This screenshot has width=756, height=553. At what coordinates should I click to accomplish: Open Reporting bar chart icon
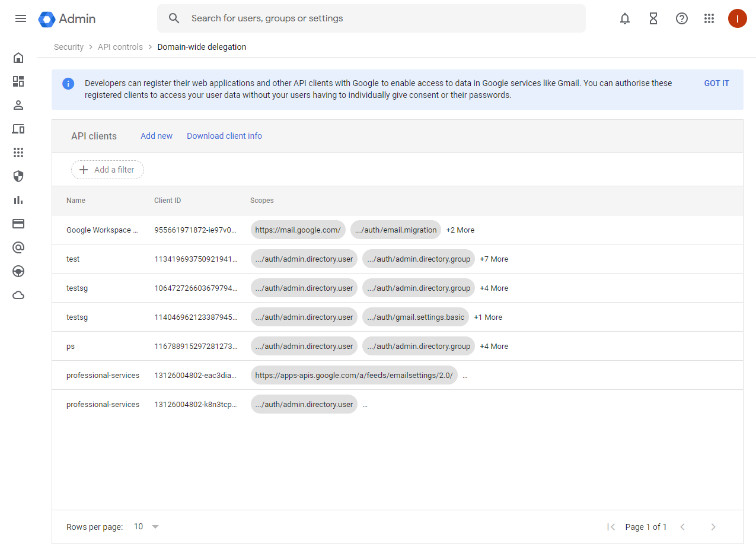(18, 200)
